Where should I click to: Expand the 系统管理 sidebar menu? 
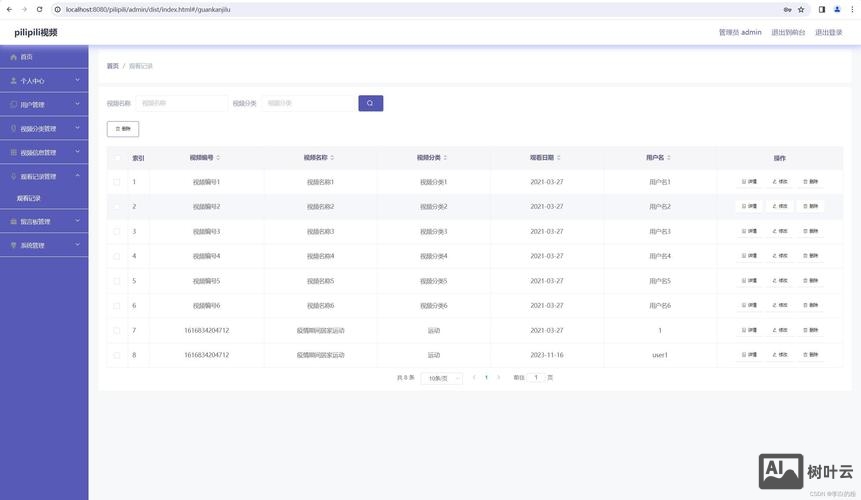pyautogui.click(x=43, y=245)
